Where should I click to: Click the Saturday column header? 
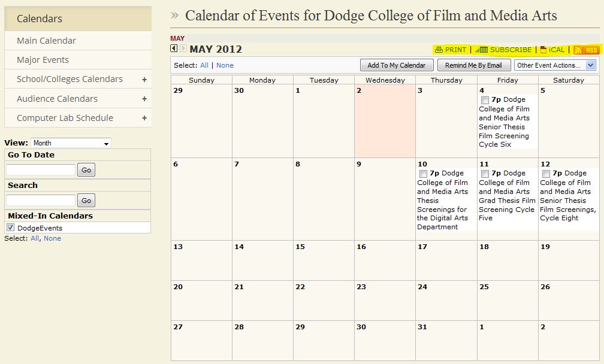(569, 80)
